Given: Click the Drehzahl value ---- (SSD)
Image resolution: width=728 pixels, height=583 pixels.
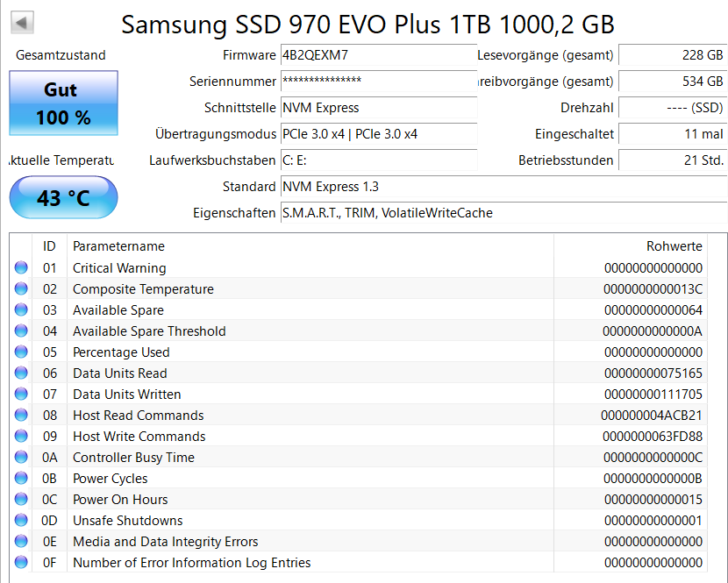Looking at the screenshot, I should [673, 108].
